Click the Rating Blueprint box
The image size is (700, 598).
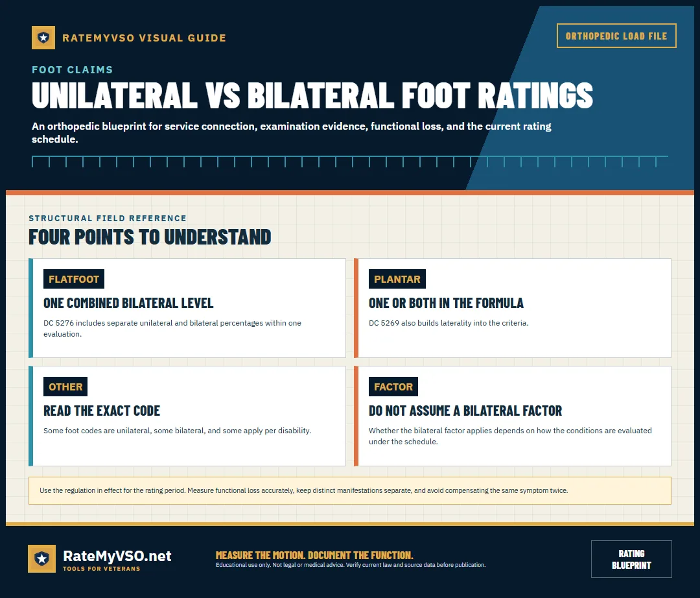click(631, 559)
